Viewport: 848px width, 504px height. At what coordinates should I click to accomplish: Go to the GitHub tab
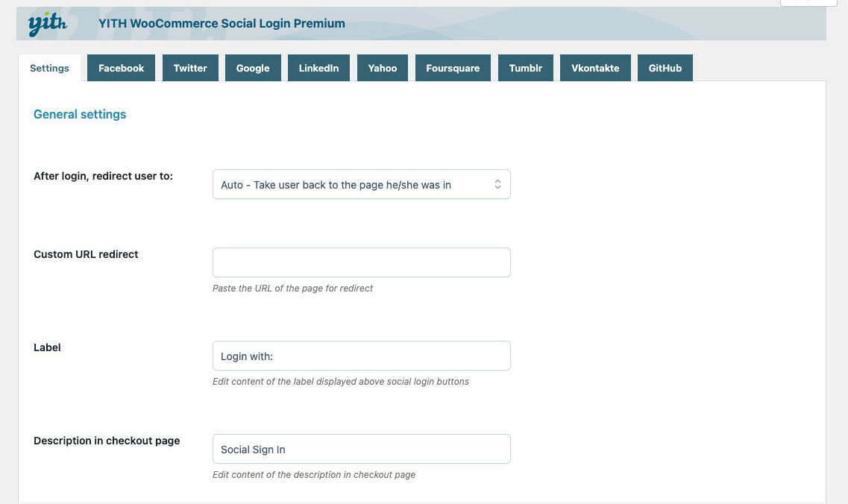pos(665,68)
